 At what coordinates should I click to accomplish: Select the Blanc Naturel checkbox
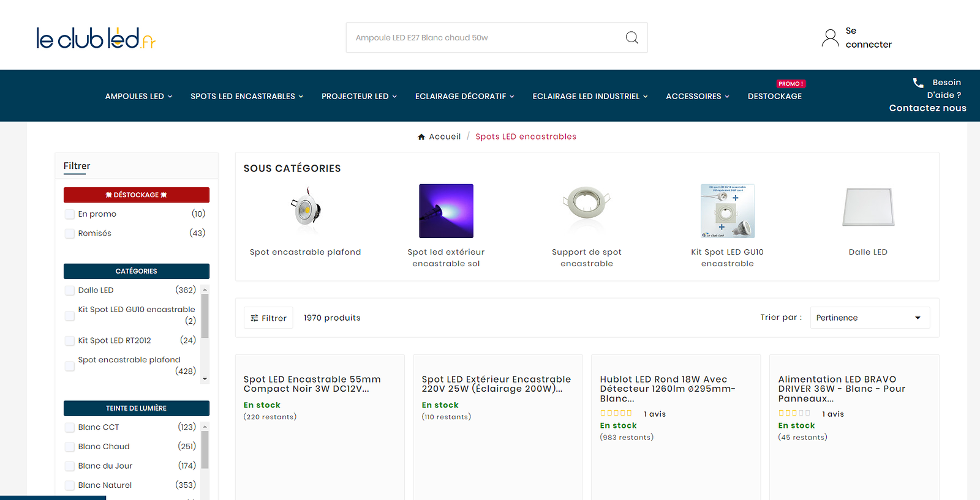[70, 486]
